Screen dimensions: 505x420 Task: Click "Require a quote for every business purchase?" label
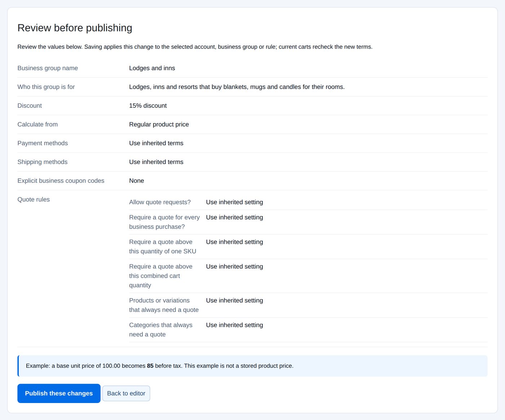[x=164, y=222]
